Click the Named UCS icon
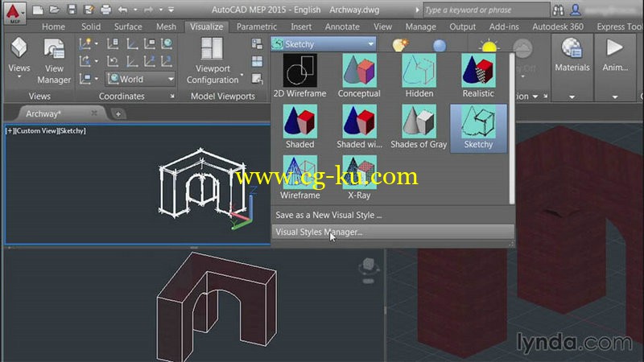644x362 pixels. [x=113, y=43]
